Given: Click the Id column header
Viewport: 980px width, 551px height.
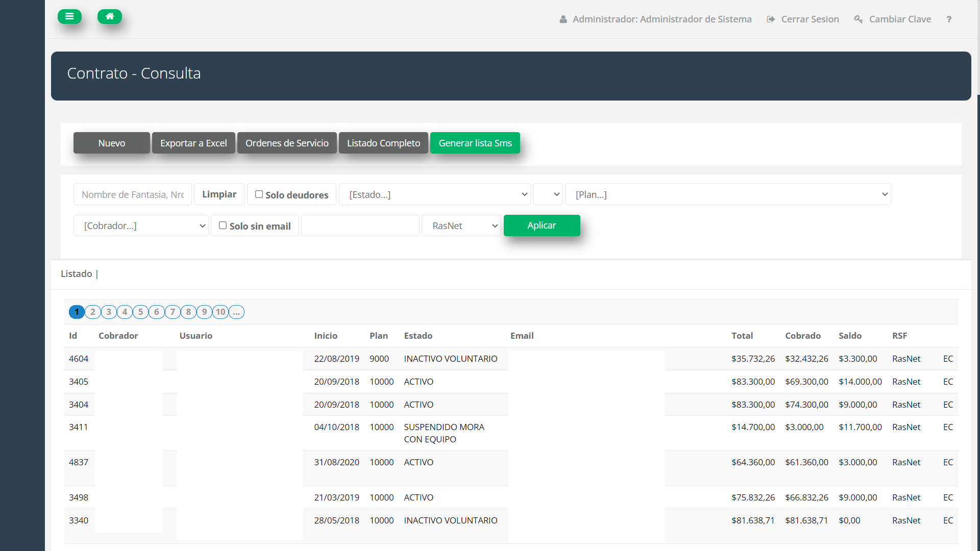Looking at the screenshot, I should point(73,336).
